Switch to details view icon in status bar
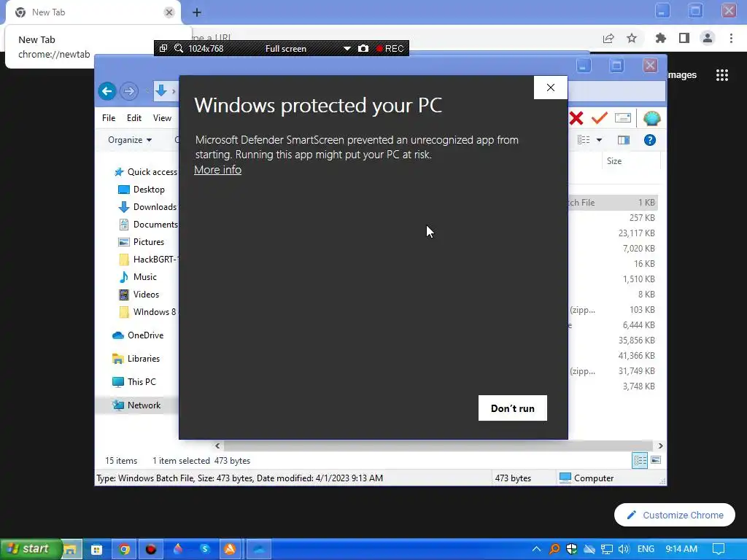 tap(640, 460)
